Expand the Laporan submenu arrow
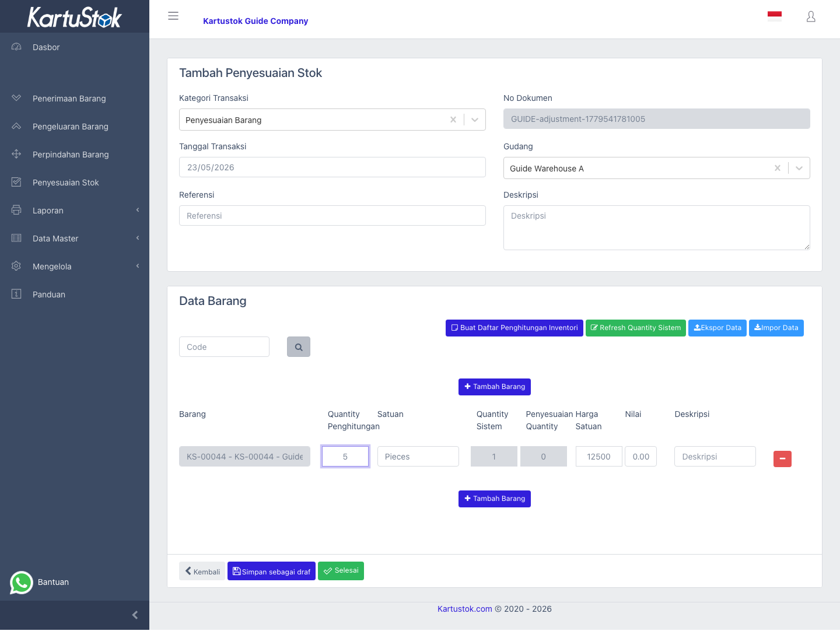 click(138, 210)
